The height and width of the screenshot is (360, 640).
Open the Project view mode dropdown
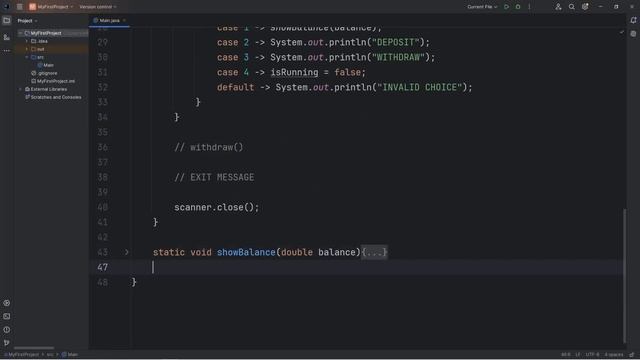[27, 20]
